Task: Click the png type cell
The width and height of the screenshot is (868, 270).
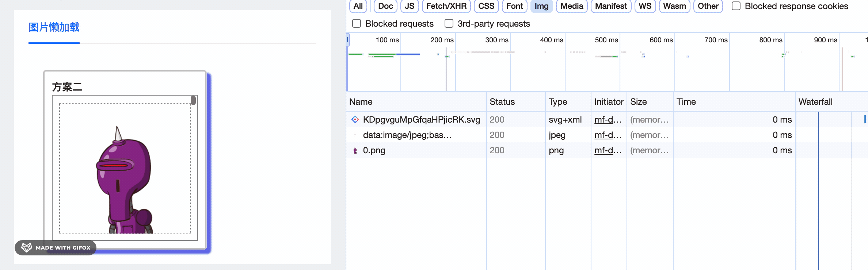Action: click(556, 150)
